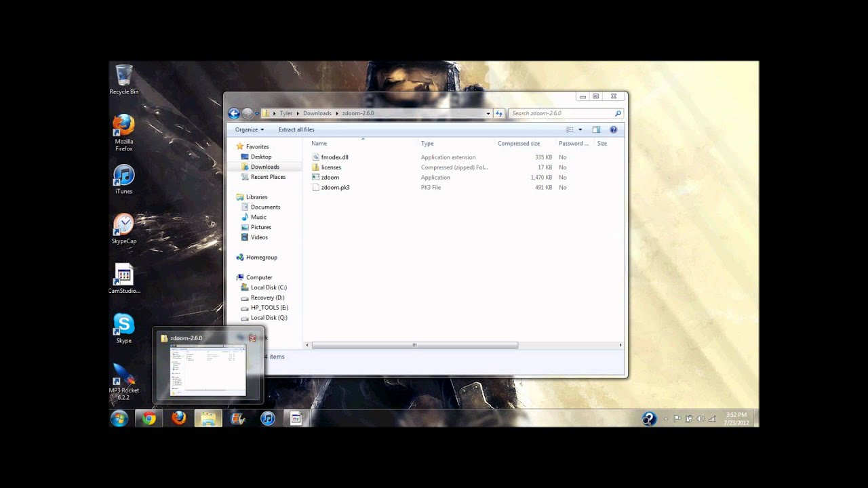Open the Pictures library

pos(260,228)
